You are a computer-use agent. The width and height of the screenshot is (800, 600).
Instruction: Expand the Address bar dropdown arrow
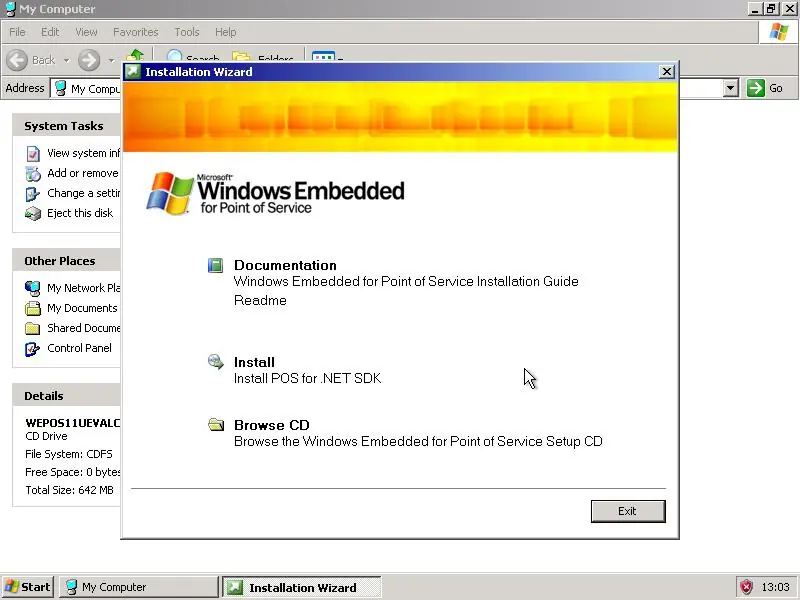point(731,88)
